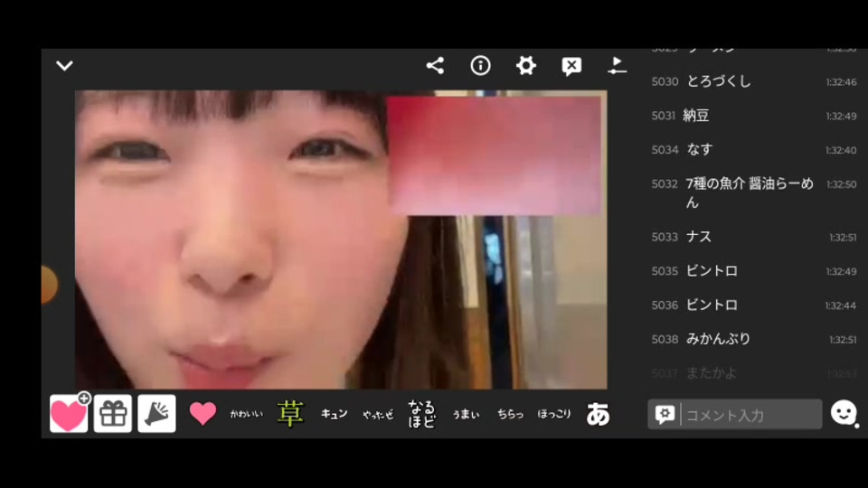Send the green 草 reaction stamp
Image resolution: width=868 pixels, height=488 pixels.
(290, 414)
